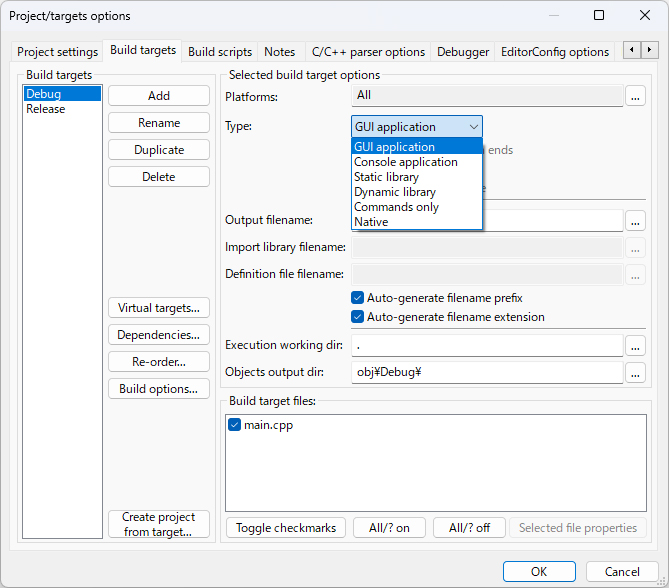Open Dependencies dialog
669x588 pixels.
coord(159,335)
